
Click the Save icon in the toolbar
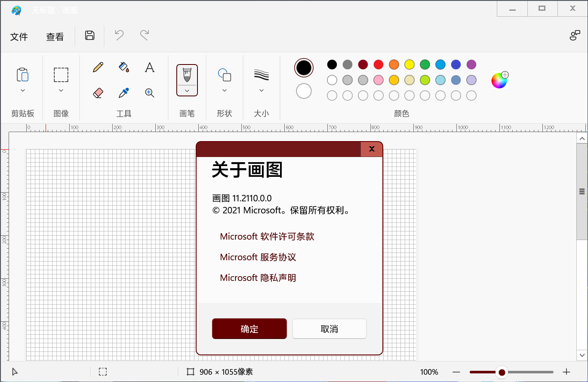pyautogui.click(x=89, y=36)
